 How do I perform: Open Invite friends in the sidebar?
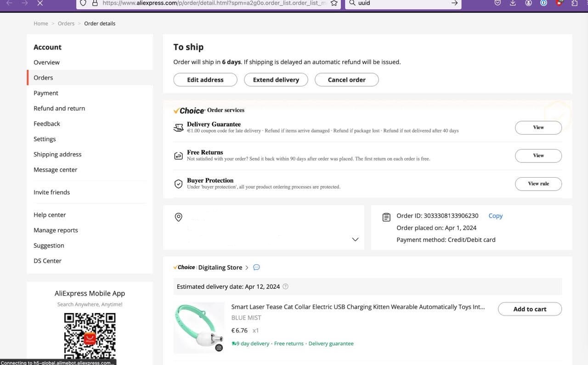coord(52,192)
